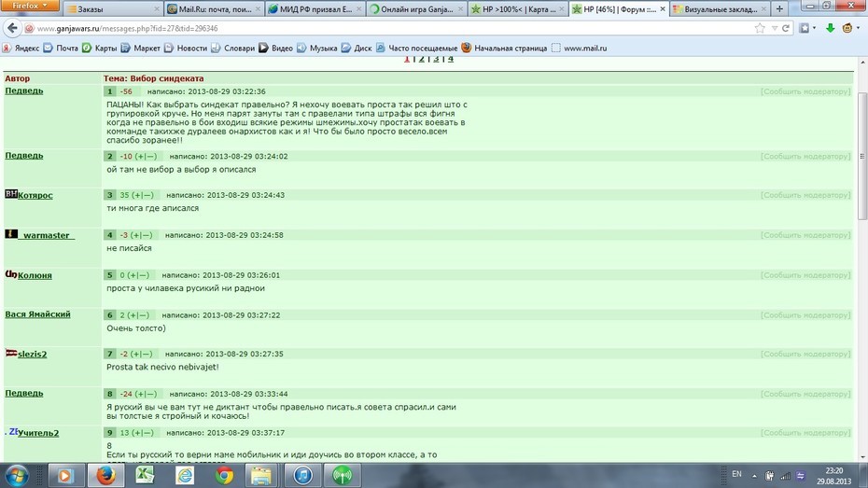Open the Карты bookmark
This screenshot has height=488, width=868.
tap(100, 49)
